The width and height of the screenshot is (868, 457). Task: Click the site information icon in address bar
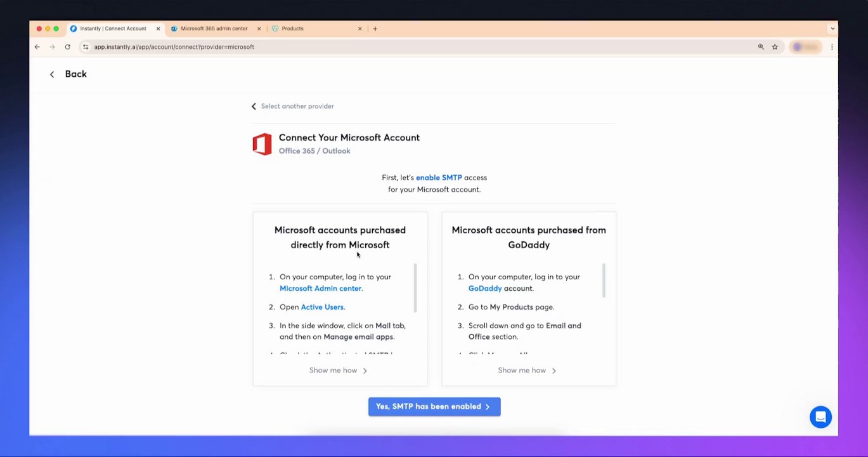click(x=86, y=47)
